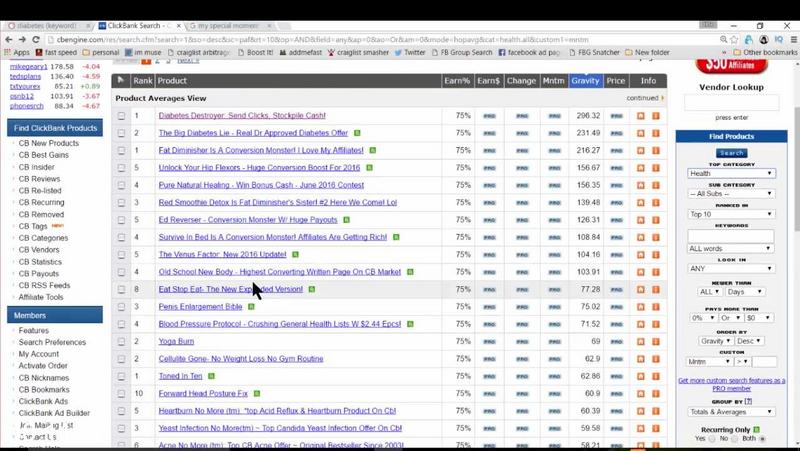800x451 pixels.
Task: Switch to the diabetes (keyword) browser tab
Action: tap(48, 26)
